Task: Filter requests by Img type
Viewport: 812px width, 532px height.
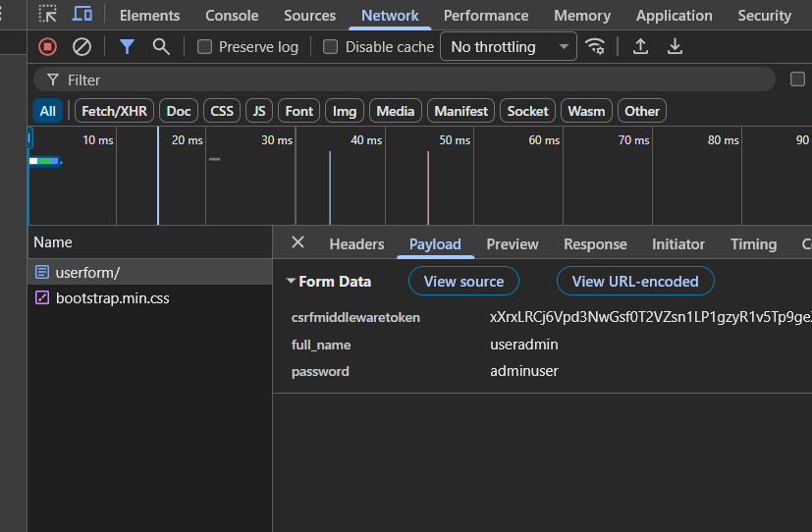Action: [345, 111]
